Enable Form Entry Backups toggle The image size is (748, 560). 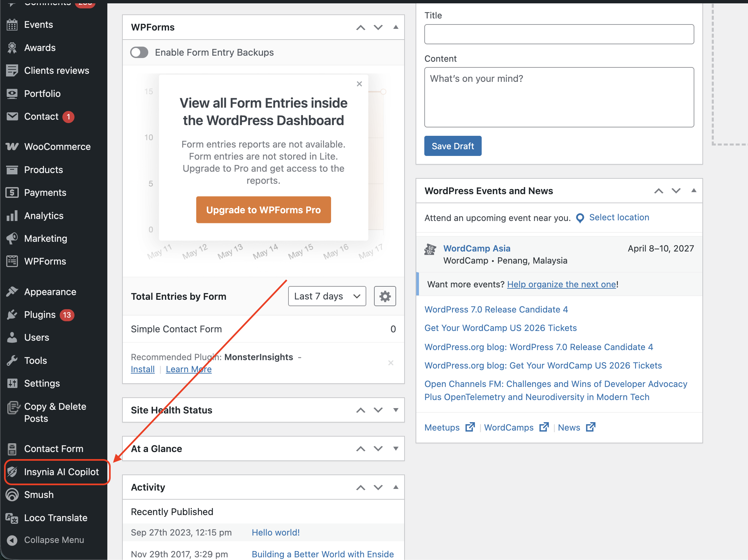pos(139,52)
